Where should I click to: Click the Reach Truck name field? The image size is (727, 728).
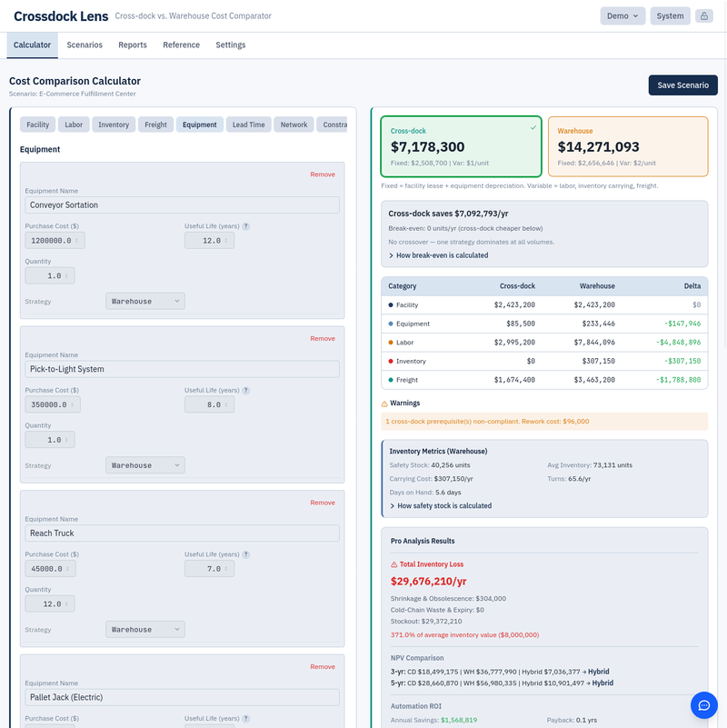[182, 533]
